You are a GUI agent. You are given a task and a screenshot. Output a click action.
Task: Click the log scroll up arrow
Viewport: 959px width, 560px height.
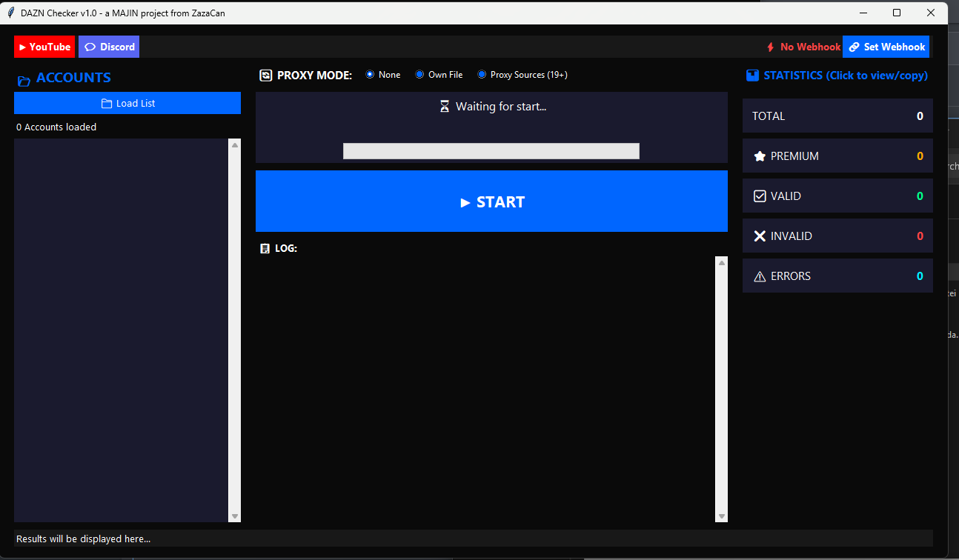pos(721,263)
